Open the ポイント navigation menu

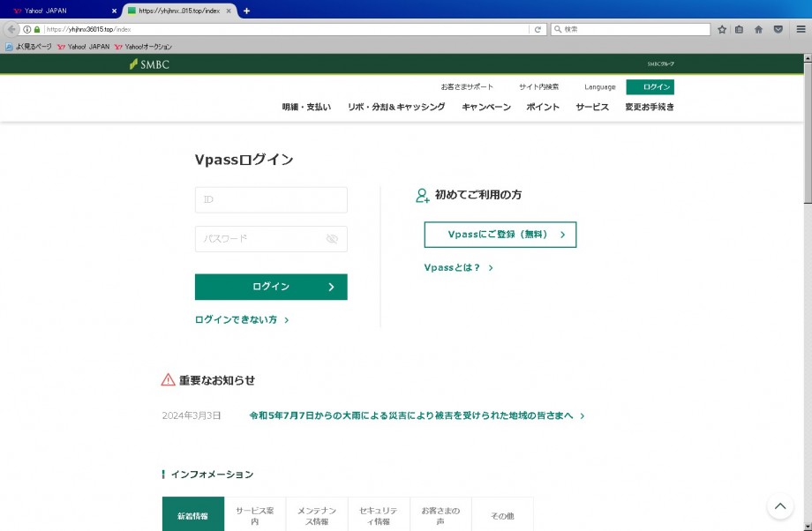(x=543, y=107)
